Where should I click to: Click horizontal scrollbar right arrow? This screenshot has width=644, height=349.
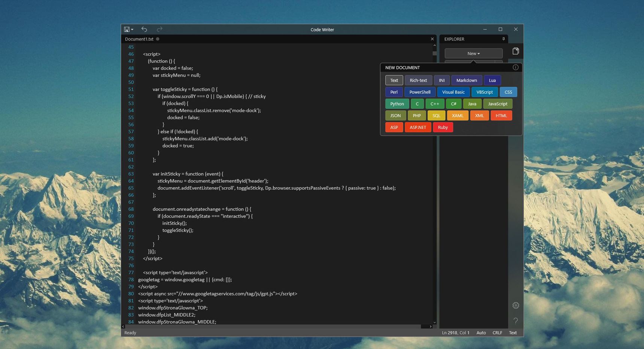tap(430, 327)
